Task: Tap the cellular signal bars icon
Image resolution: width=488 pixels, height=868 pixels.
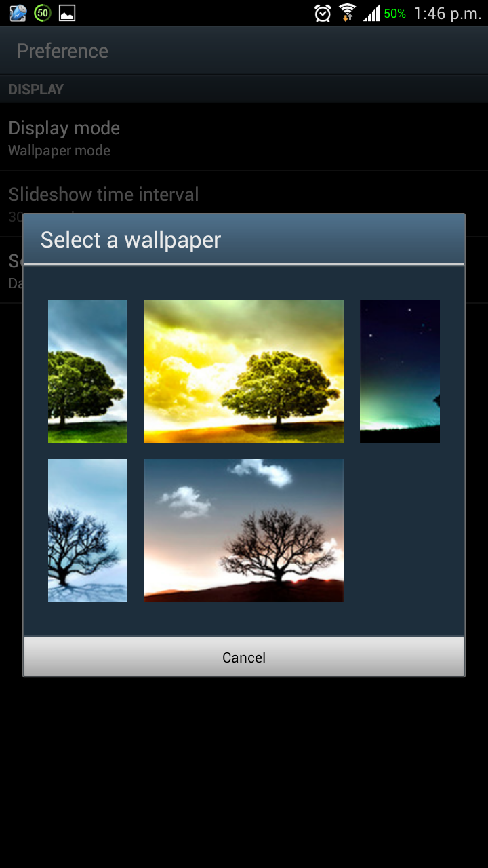Action: [371, 13]
